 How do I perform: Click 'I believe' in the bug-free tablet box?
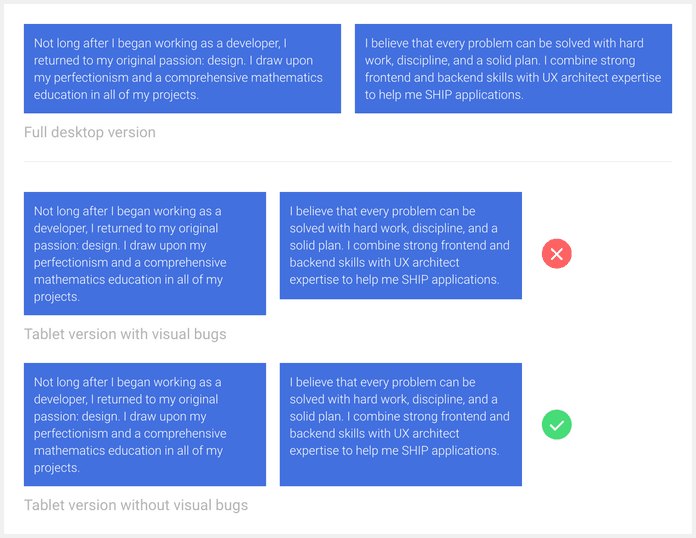(315, 382)
